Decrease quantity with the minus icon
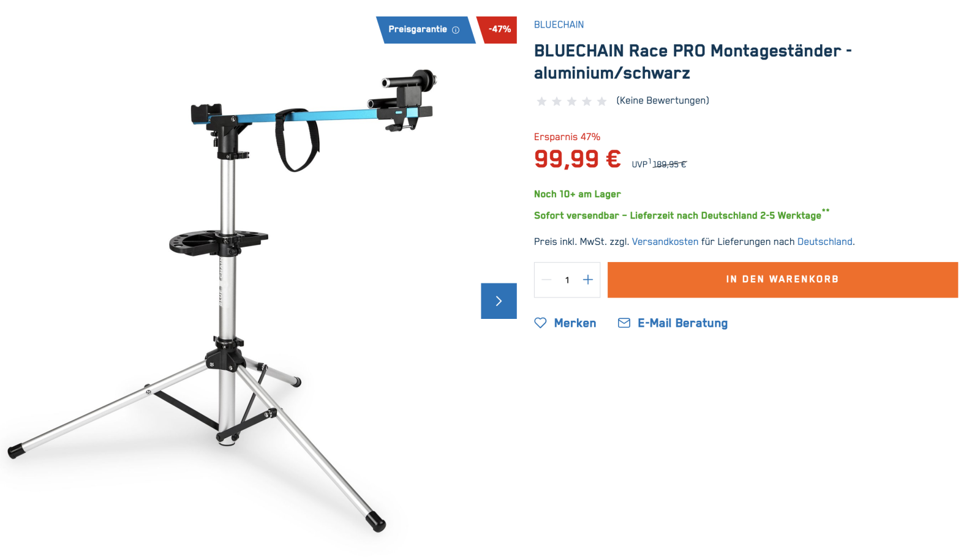Viewport: 980px width, 557px height. (546, 280)
